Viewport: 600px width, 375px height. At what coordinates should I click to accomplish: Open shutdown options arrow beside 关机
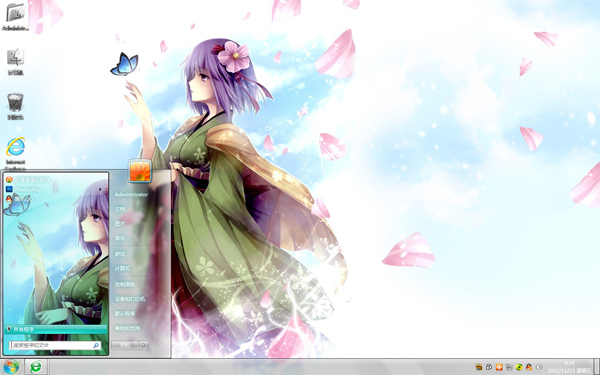click(x=144, y=345)
